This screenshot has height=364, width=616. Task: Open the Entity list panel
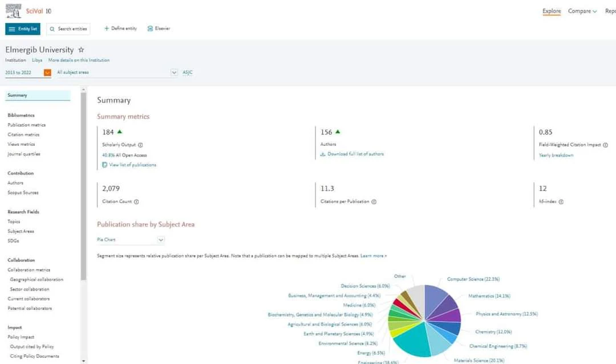[23, 28]
